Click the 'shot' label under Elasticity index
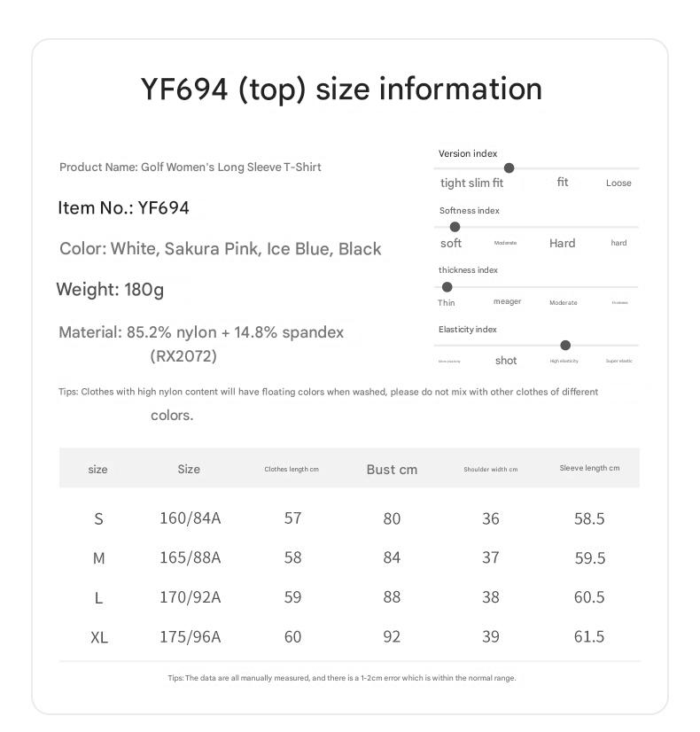 [x=506, y=361]
